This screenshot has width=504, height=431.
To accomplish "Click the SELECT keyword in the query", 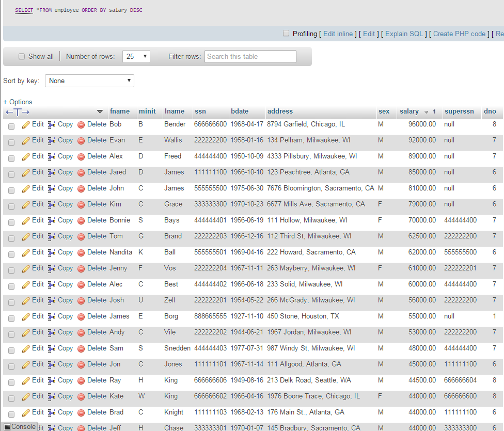I will click(24, 10).
